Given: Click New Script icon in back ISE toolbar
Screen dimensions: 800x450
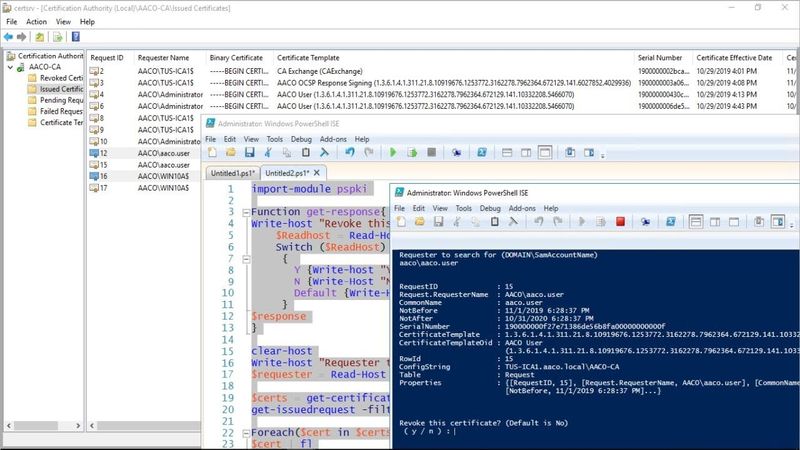Looking at the screenshot, I should point(212,153).
